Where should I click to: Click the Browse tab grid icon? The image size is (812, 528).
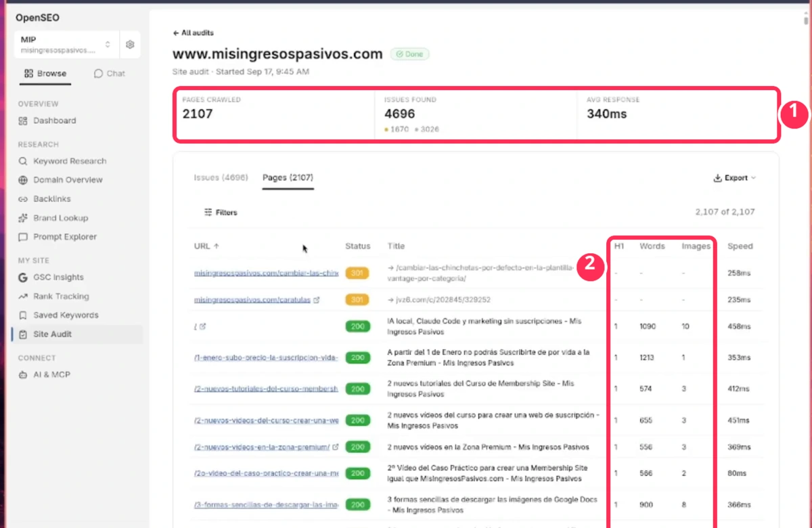pyautogui.click(x=28, y=73)
